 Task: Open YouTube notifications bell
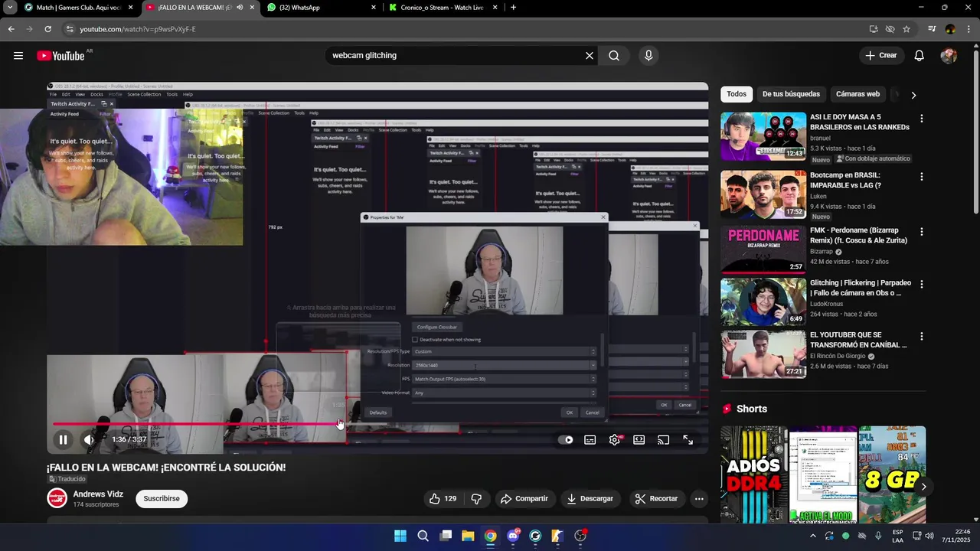[x=920, y=55]
